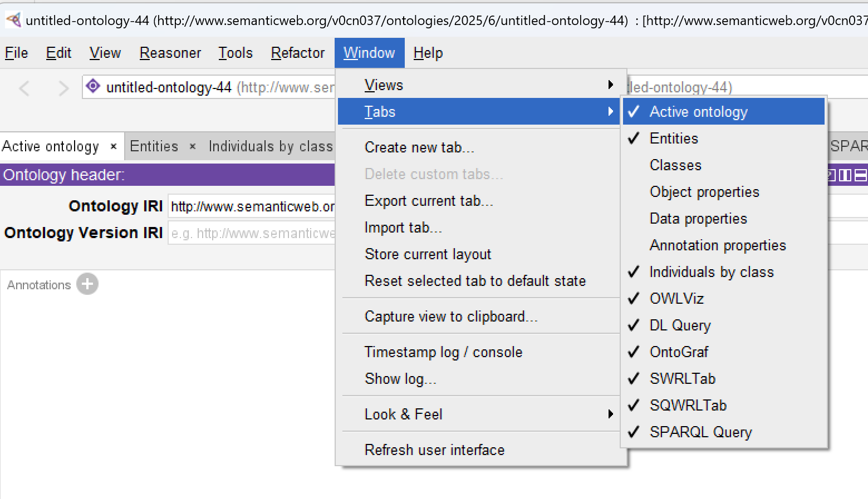Viewport: 868px width, 499px height.
Task: Open the View menu
Action: [105, 53]
